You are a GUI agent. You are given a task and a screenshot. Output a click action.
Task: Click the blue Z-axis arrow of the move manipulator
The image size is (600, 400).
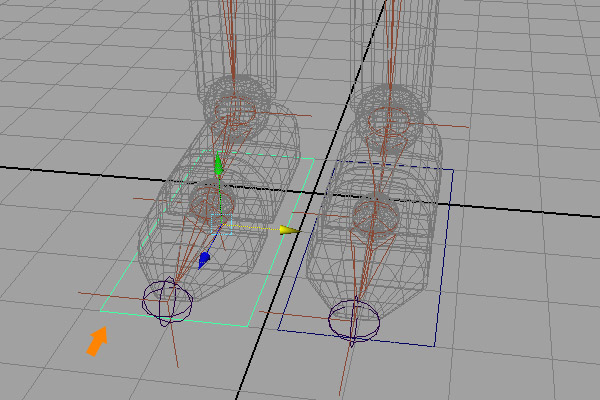pos(204,260)
